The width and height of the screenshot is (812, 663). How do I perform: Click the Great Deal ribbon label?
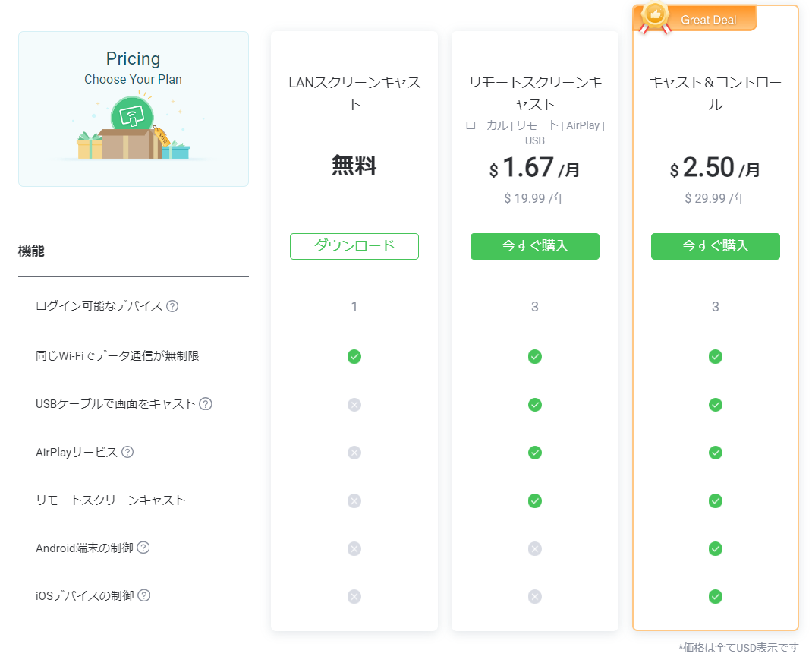coord(708,20)
